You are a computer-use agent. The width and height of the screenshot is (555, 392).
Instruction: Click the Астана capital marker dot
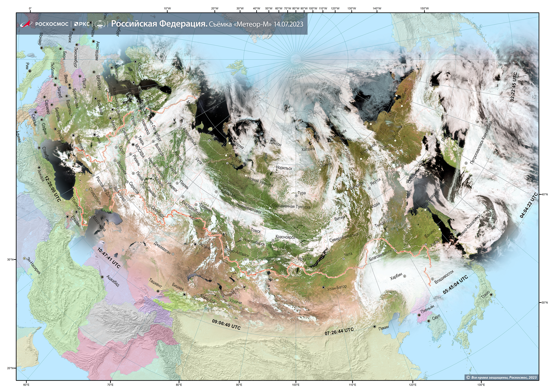coord(195,244)
